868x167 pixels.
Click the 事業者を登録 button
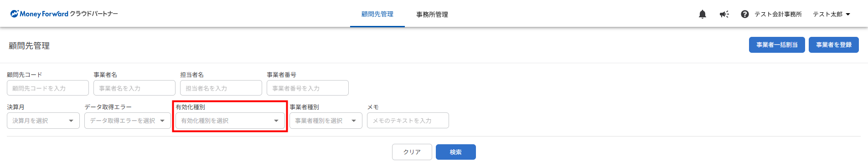(x=834, y=45)
